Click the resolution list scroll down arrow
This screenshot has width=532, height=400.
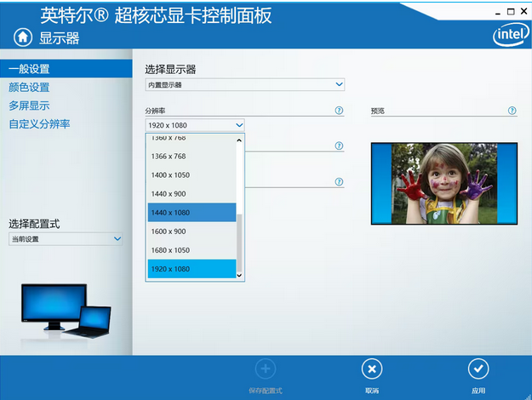(239, 275)
